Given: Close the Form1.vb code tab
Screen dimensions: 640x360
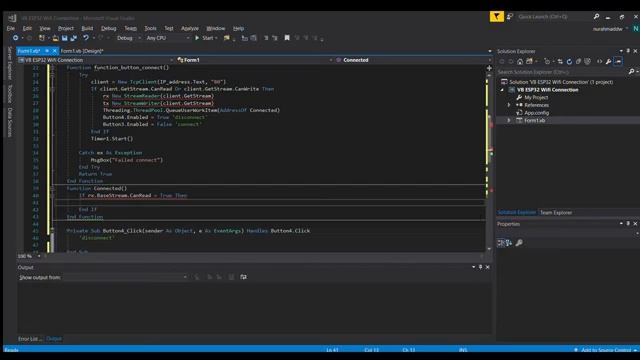Looking at the screenshot, I should click(54, 51).
